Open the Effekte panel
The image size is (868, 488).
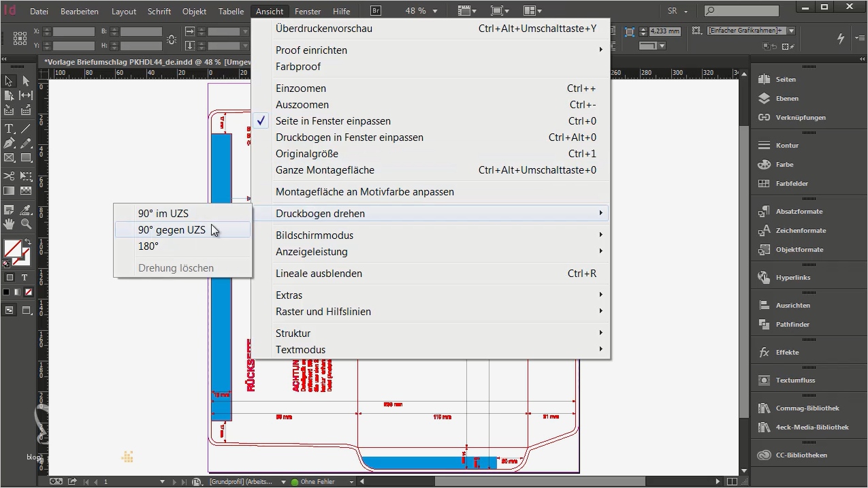[x=788, y=352]
